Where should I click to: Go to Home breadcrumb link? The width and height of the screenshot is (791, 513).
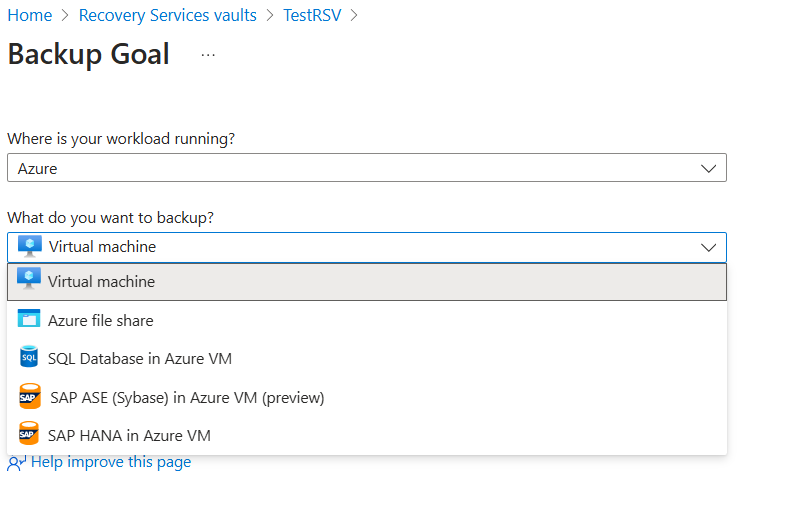[29, 15]
